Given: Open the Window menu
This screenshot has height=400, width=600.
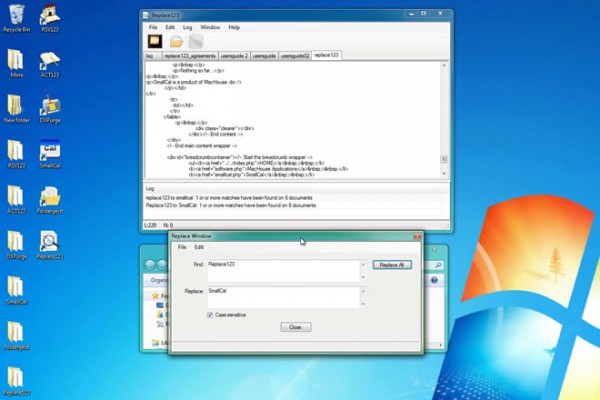Looking at the screenshot, I should coord(210,27).
